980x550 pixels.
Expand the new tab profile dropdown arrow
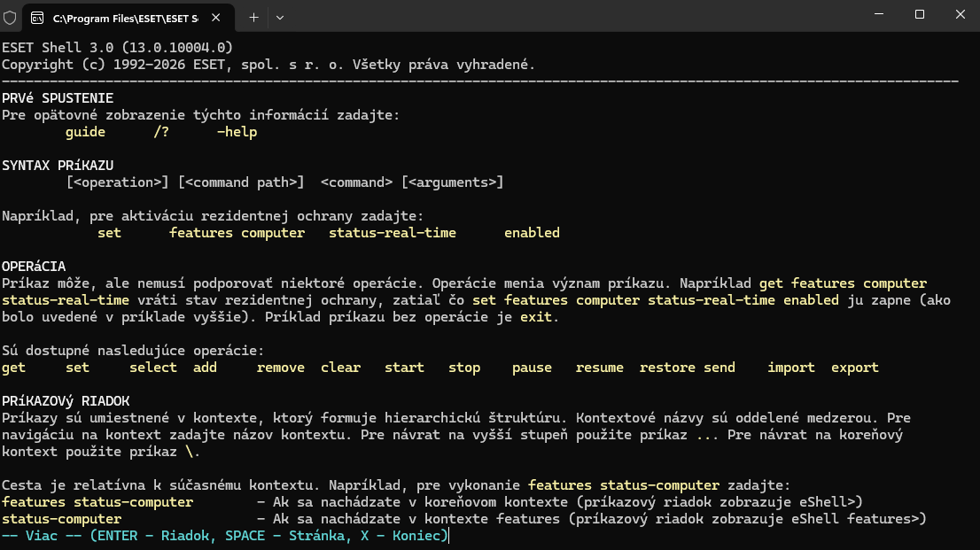pos(280,18)
